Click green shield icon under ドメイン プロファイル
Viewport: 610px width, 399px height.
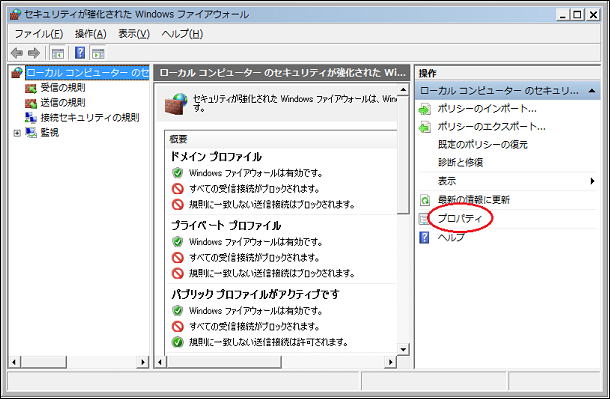(x=177, y=173)
